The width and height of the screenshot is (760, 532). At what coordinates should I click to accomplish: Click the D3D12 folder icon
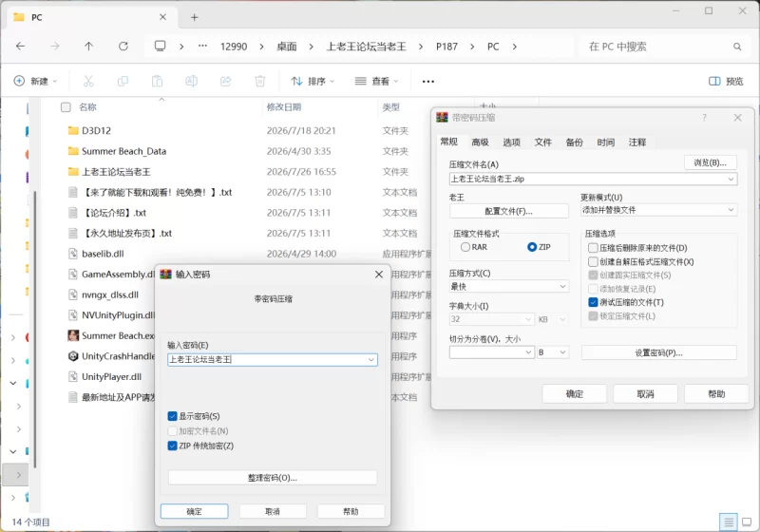click(73, 130)
